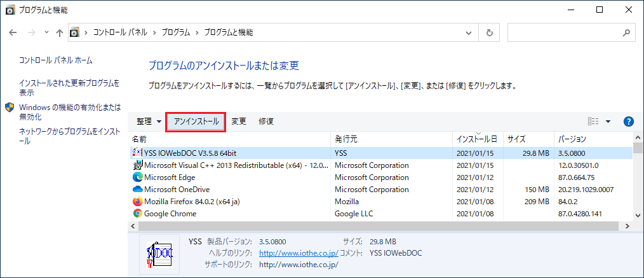
Task: Click the アンインストール button
Action: coord(196,122)
